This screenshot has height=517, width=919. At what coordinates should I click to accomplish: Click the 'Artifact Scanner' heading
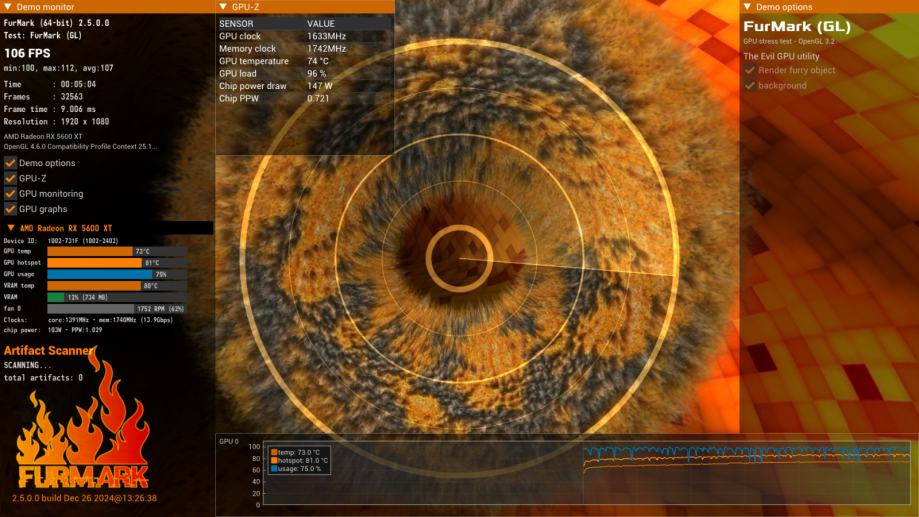(49, 351)
